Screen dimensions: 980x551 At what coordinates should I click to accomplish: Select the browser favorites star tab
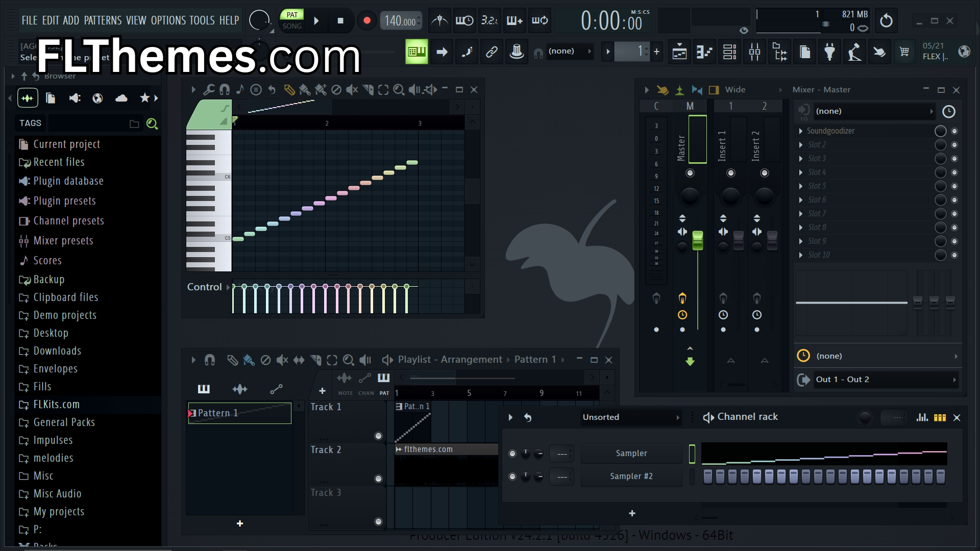point(144,98)
